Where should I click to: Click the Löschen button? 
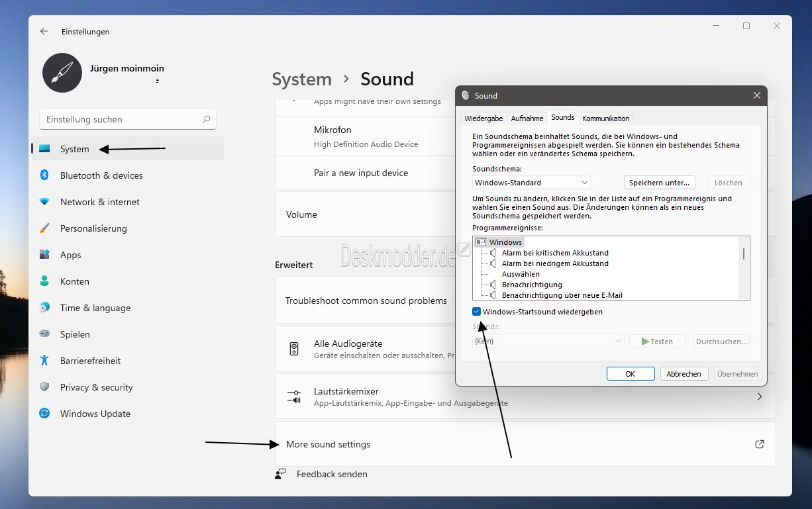[729, 183]
